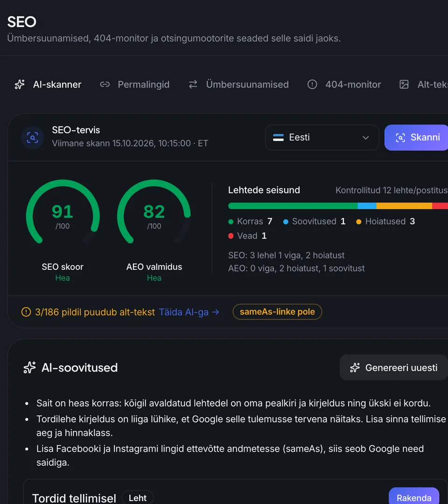Click 'SEO: 3 lehel 1 viga' summary
This screenshot has width=448, height=504.
point(286,255)
